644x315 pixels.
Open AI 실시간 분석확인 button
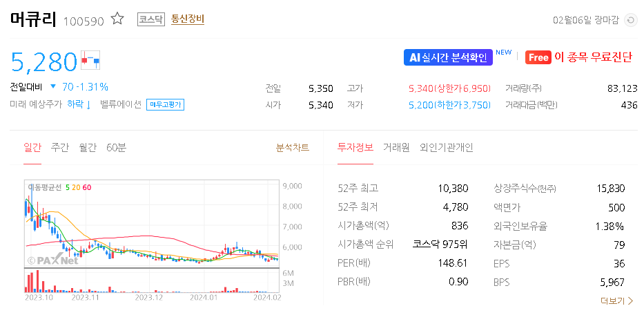tap(448, 57)
